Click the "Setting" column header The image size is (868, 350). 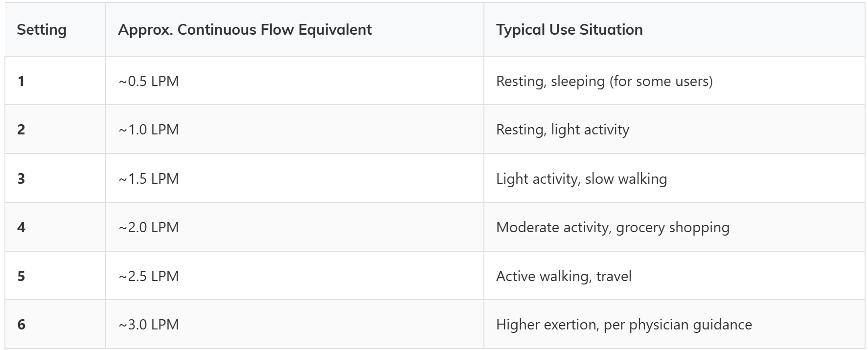(42, 30)
